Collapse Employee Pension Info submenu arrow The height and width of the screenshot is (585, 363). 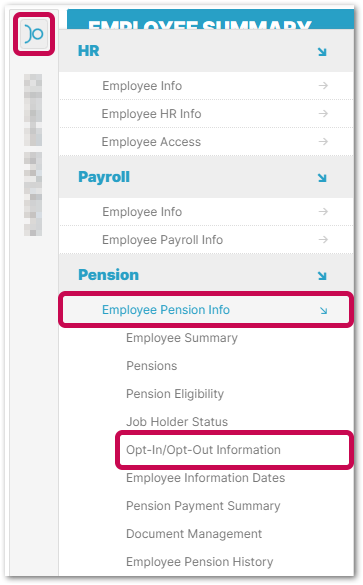(x=323, y=310)
